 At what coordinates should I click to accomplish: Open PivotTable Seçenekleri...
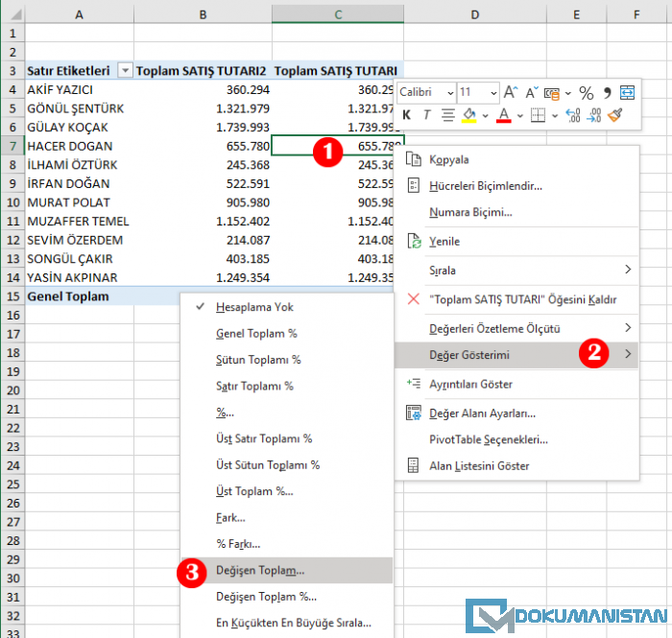(x=489, y=439)
